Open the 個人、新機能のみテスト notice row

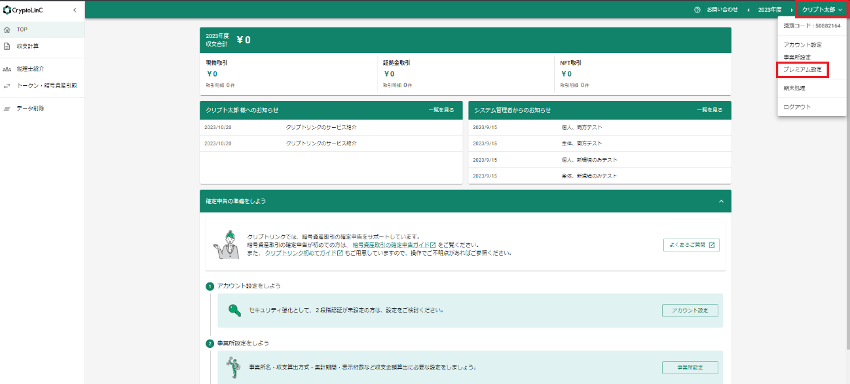click(x=600, y=160)
